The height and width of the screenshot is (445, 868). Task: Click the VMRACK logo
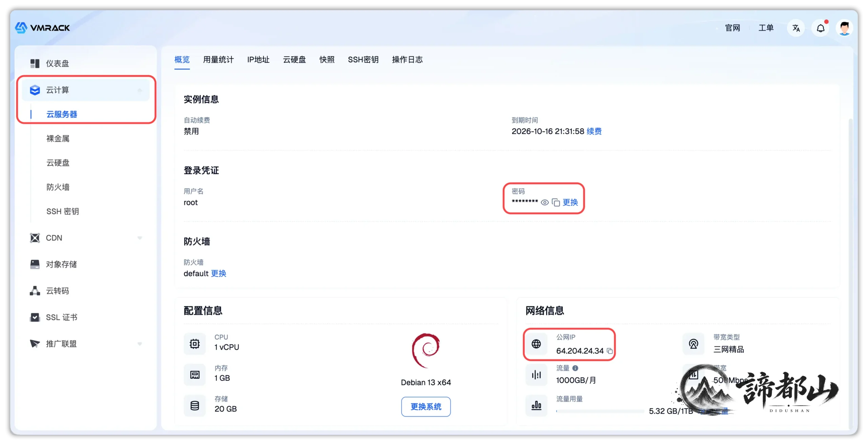point(42,28)
